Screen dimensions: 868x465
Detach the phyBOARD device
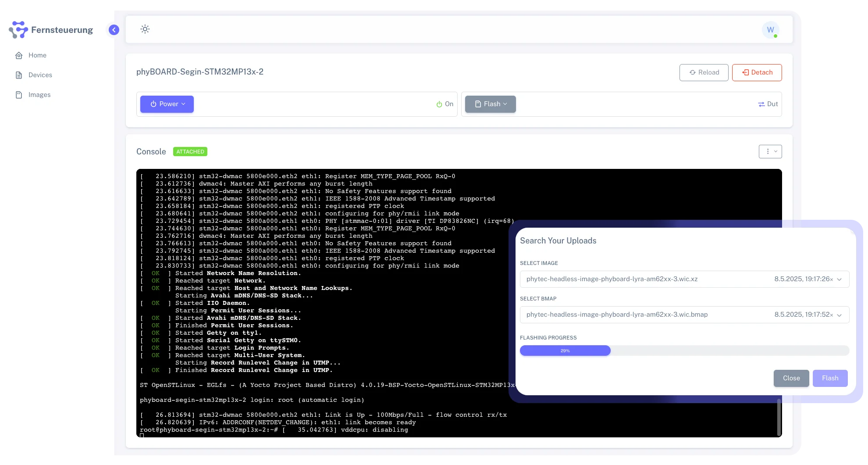(x=757, y=72)
